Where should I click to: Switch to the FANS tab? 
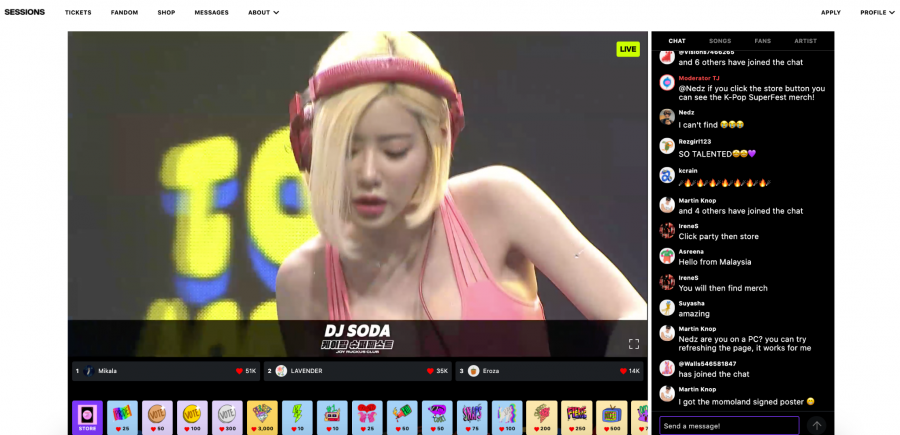point(763,41)
